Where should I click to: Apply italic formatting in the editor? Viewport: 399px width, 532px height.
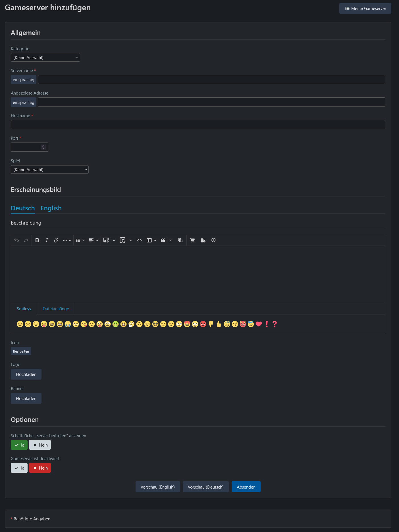(47, 240)
